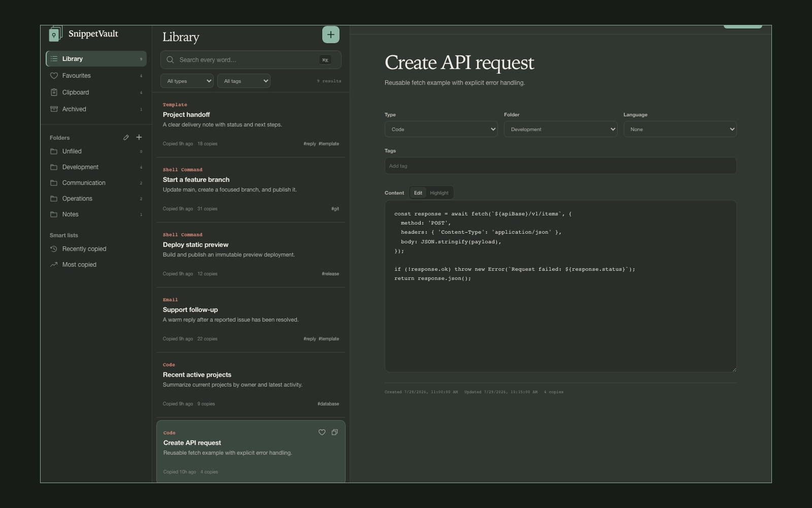Favourite the Create API request snippet
This screenshot has height=508, width=812.
coord(322,432)
